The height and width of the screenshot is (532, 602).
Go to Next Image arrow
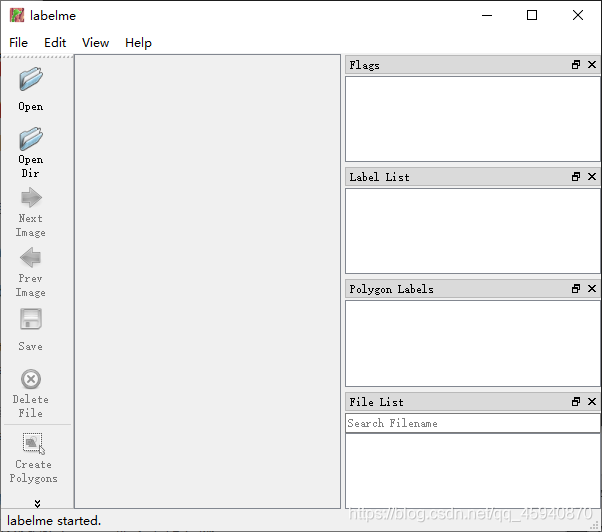[x=31, y=198]
